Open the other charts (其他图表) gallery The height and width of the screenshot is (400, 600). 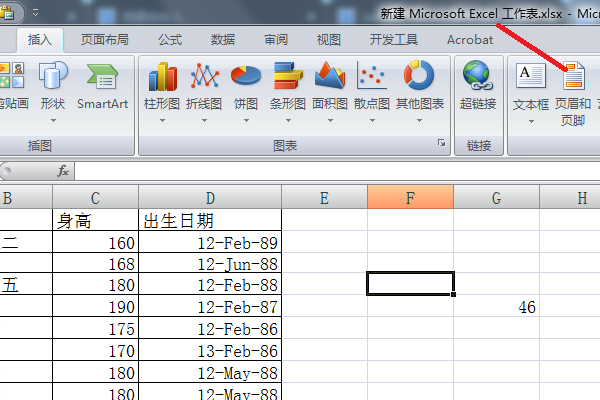(x=419, y=88)
